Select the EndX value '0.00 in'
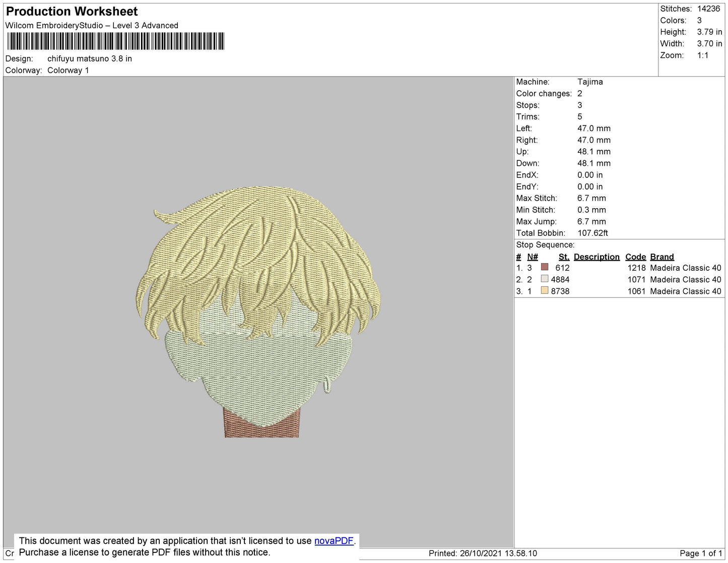This screenshot has width=728, height=563. tap(590, 175)
